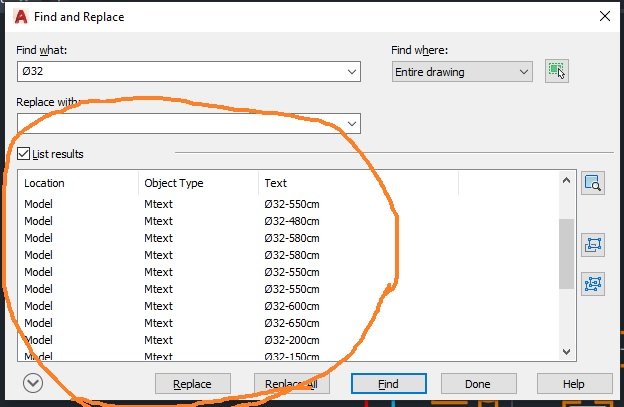Select the Ø32-480cm result row
The width and height of the screenshot is (624, 407).
tap(291, 221)
